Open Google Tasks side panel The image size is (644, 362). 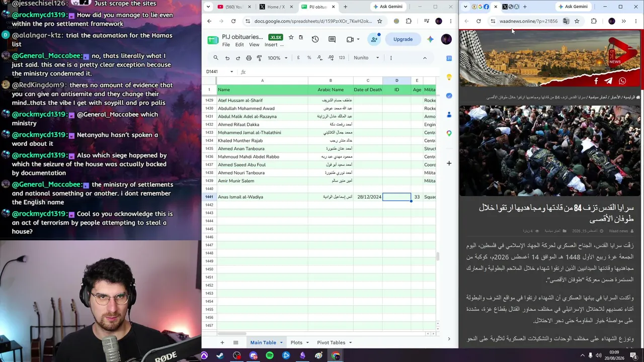point(449,96)
